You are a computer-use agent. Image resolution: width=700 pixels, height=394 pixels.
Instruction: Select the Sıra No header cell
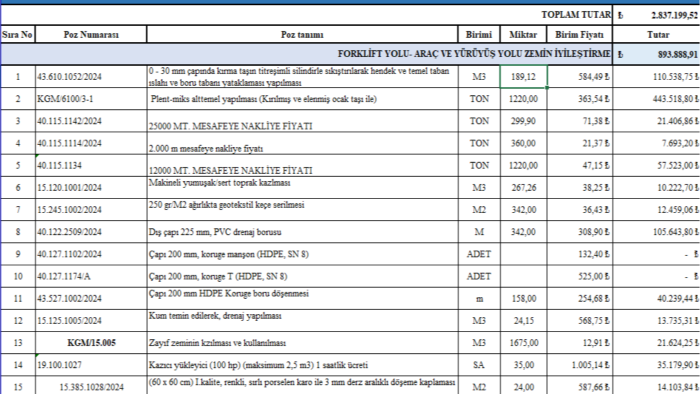coord(17,34)
